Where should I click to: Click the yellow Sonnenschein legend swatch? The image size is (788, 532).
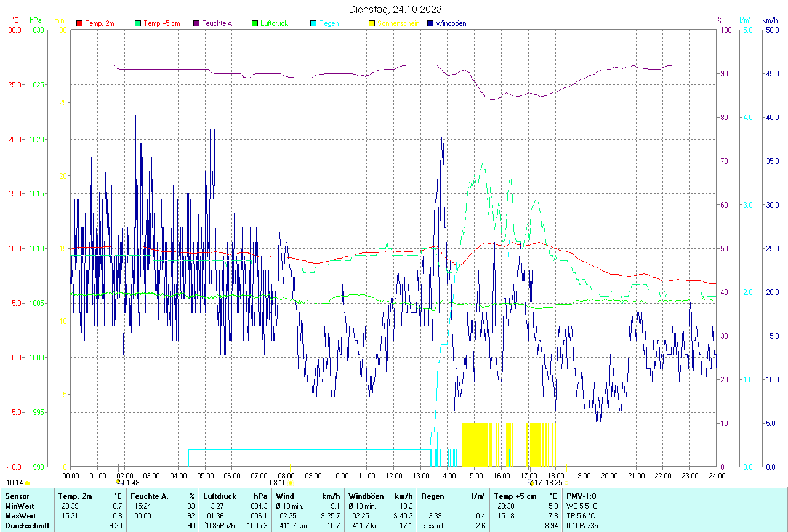[x=372, y=23]
